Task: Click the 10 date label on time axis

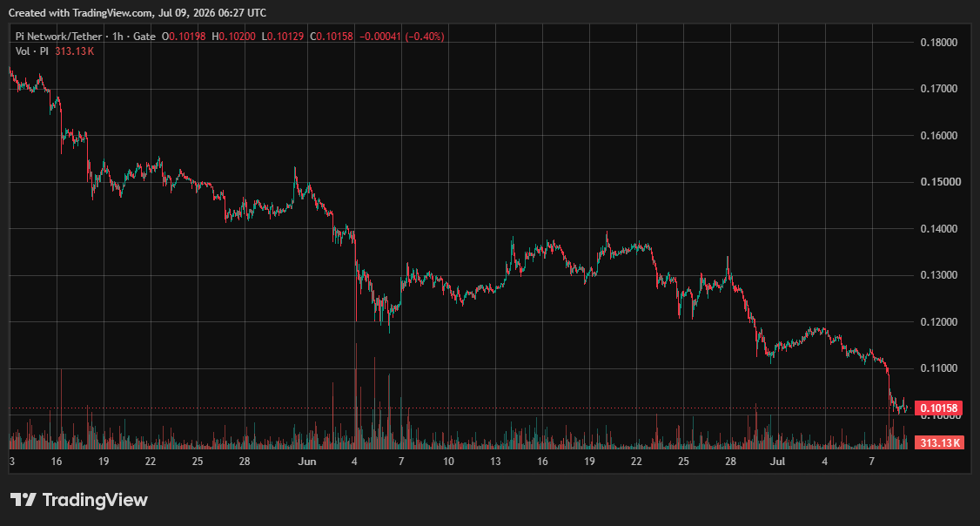Action: pos(448,462)
